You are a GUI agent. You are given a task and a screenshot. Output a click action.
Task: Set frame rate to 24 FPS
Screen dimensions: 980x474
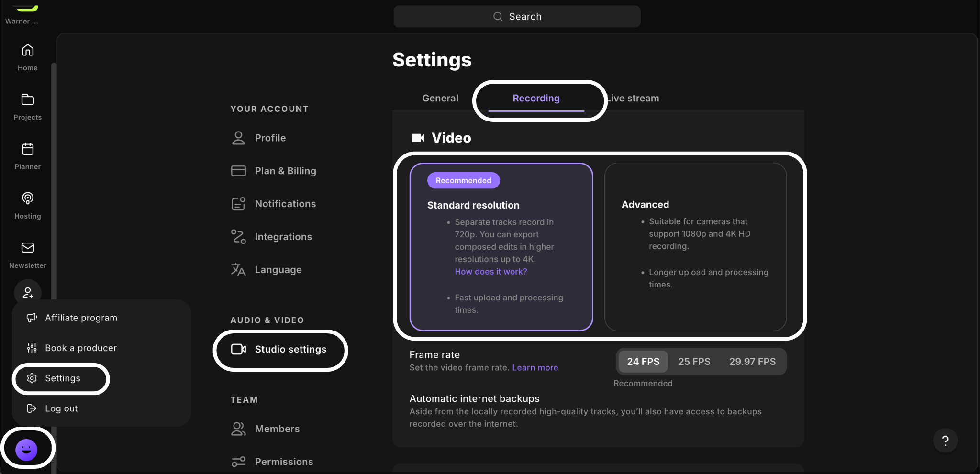[643, 362]
